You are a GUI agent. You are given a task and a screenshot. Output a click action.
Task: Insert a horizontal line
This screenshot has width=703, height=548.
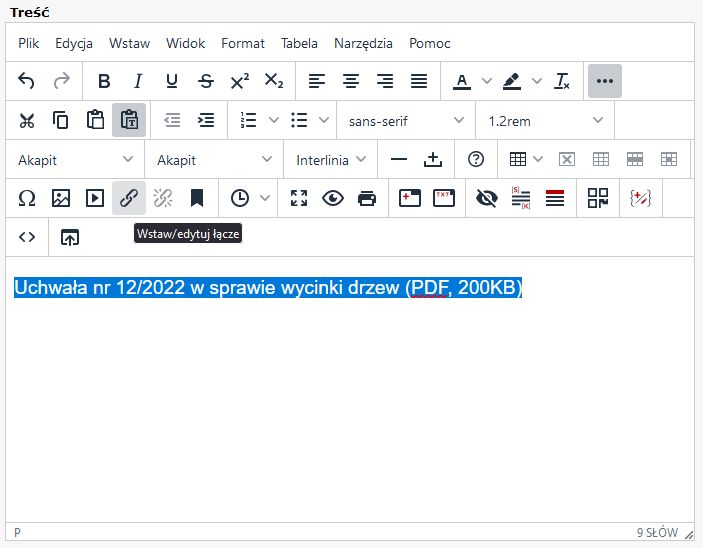click(x=399, y=159)
